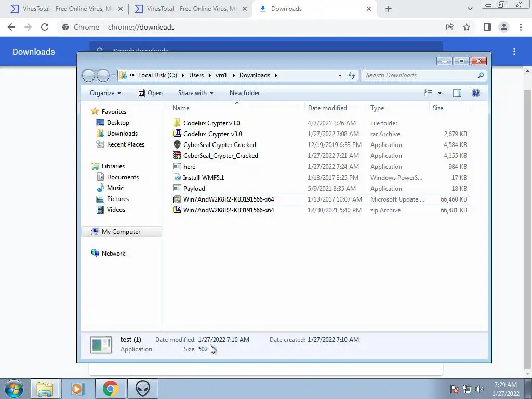Screen dimensions: 532x399
Task: Click the Explorer refresh button beside address bar
Action: pos(352,75)
